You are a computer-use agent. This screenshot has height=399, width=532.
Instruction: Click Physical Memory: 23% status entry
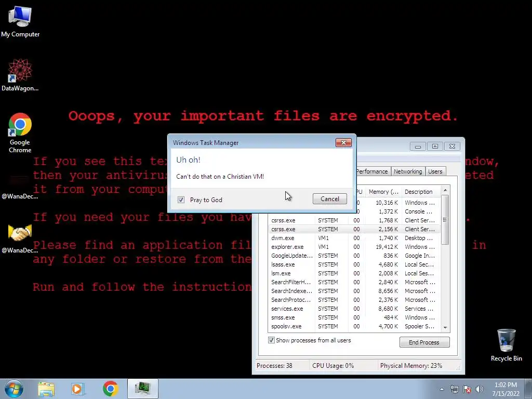click(411, 365)
